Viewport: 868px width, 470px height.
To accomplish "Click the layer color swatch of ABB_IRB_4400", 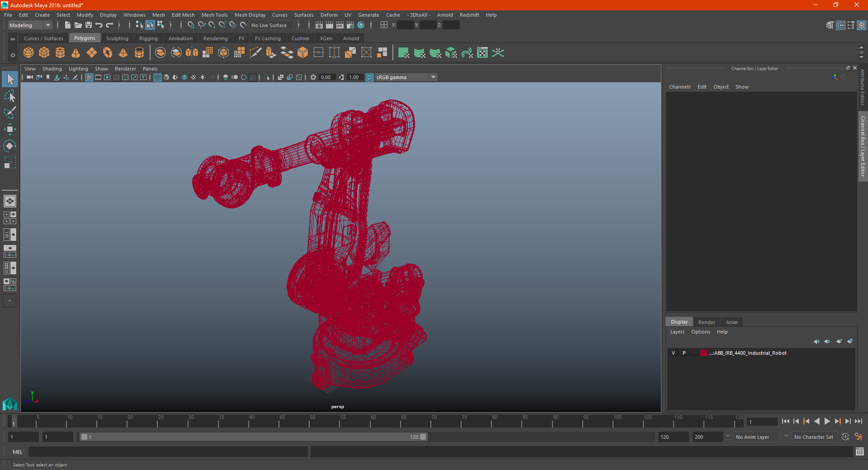I will [x=704, y=353].
